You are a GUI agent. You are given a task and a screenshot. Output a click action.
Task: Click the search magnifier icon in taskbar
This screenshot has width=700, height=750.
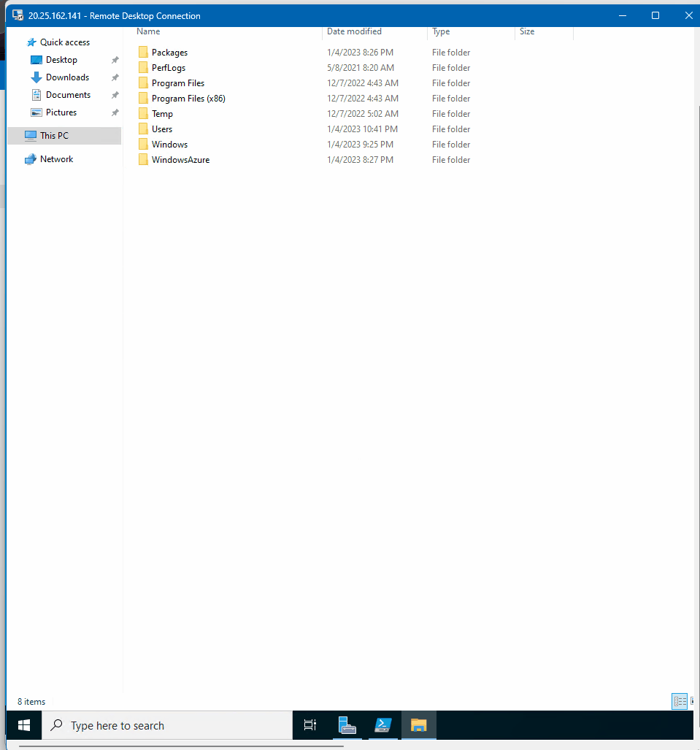[56, 724]
